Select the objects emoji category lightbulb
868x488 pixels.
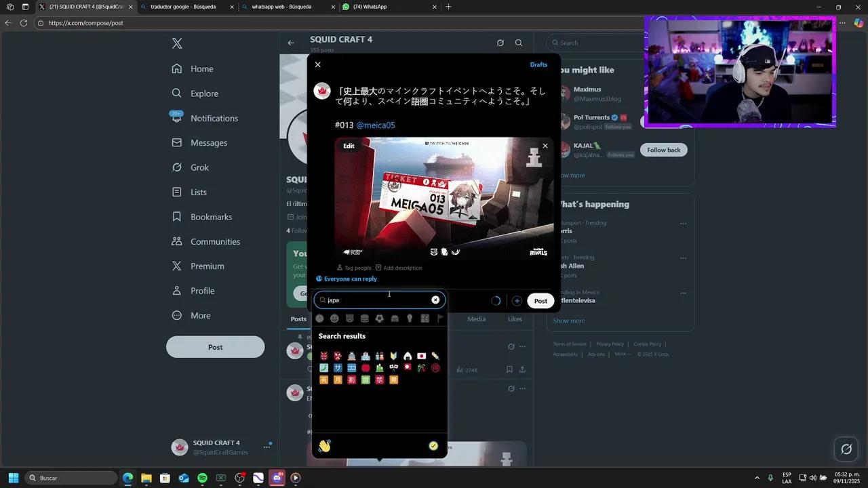tap(410, 318)
